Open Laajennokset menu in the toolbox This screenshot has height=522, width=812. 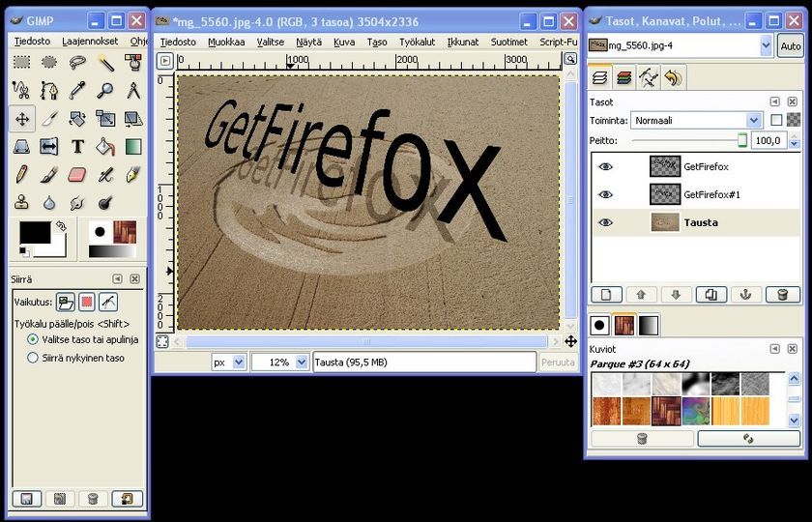point(90,41)
